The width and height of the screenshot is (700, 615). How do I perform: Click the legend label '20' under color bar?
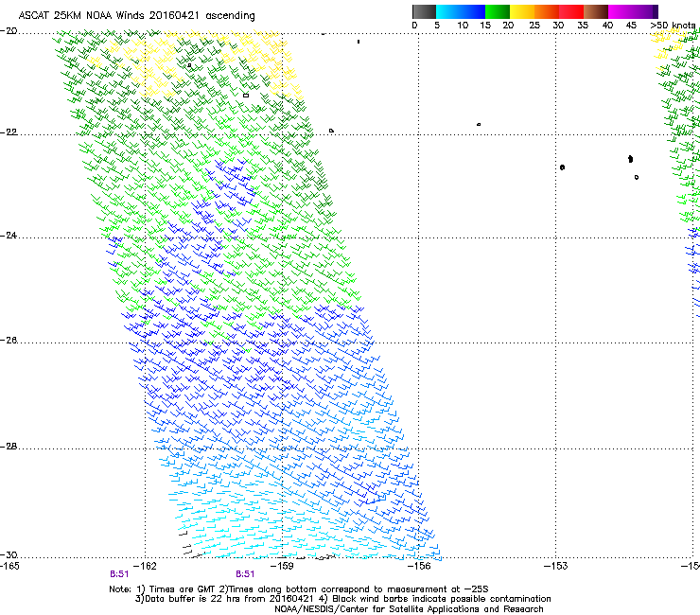pyautogui.click(x=508, y=26)
